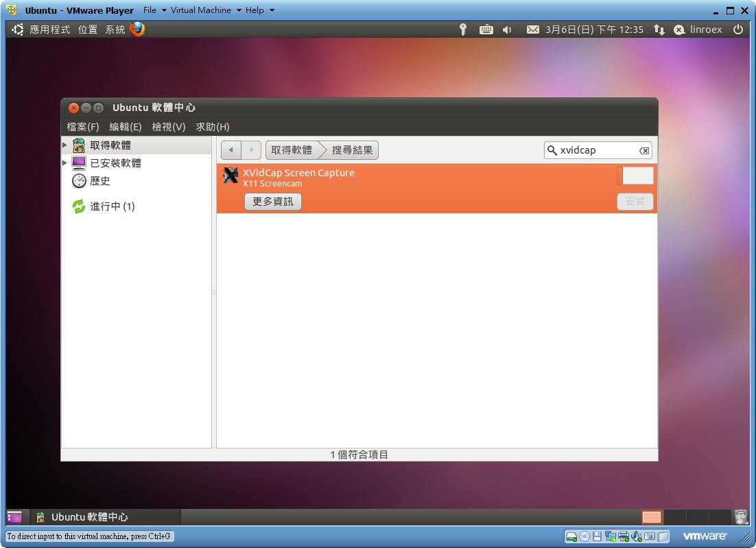
Task: Click the show desktop icon in bottom panel
Action: point(14,516)
